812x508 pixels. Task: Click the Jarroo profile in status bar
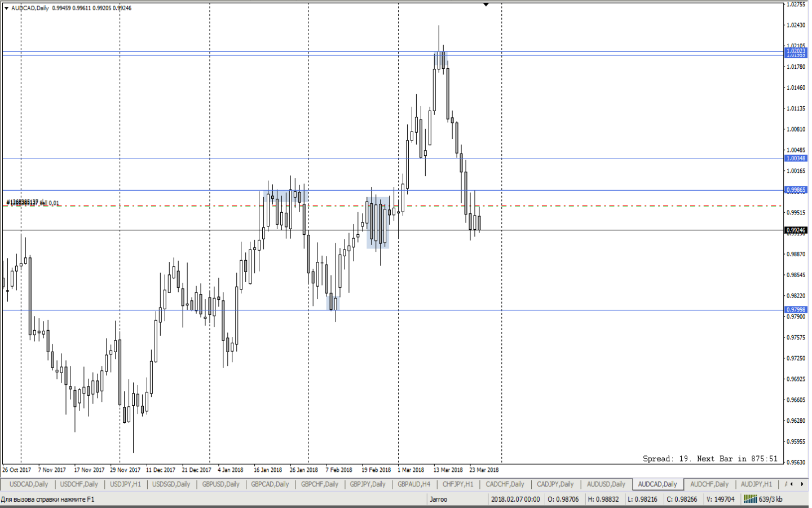pyautogui.click(x=438, y=499)
